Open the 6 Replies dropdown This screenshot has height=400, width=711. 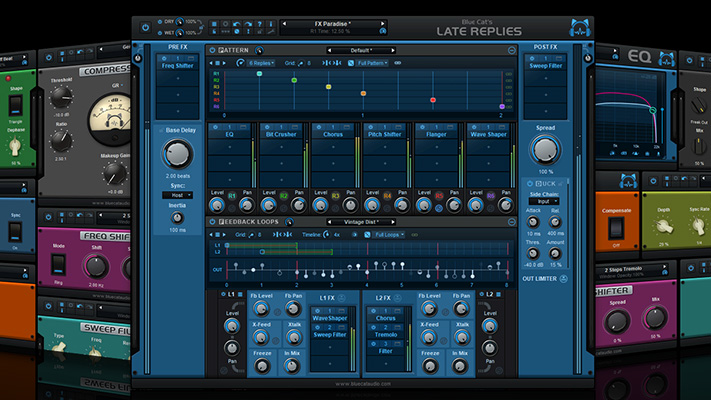pos(262,63)
